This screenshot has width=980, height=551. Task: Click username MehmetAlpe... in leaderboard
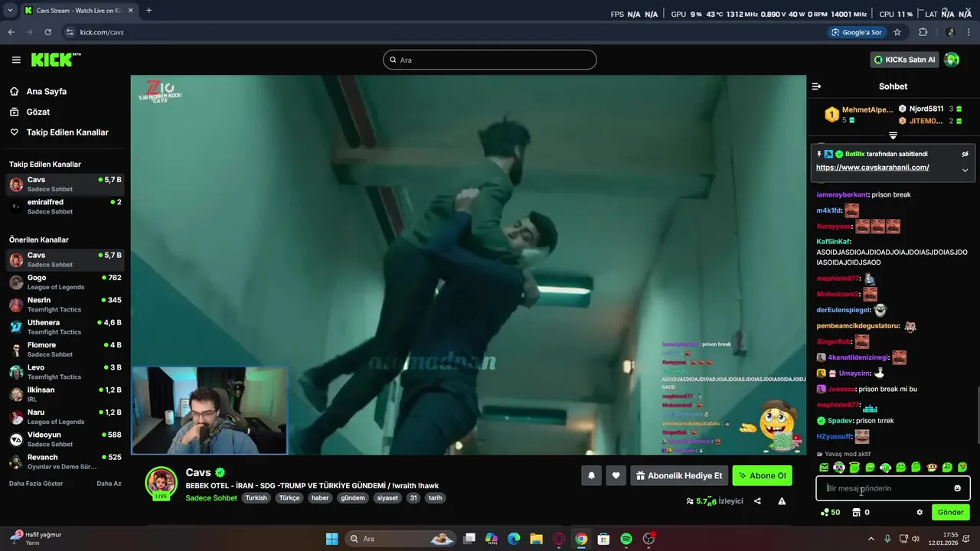tap(867, 109)
